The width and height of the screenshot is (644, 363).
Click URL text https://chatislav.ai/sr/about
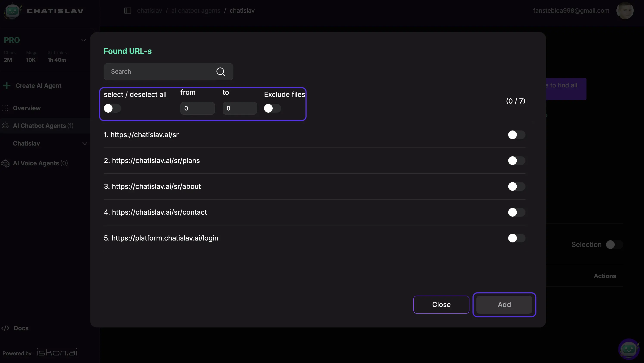point(156,186)
